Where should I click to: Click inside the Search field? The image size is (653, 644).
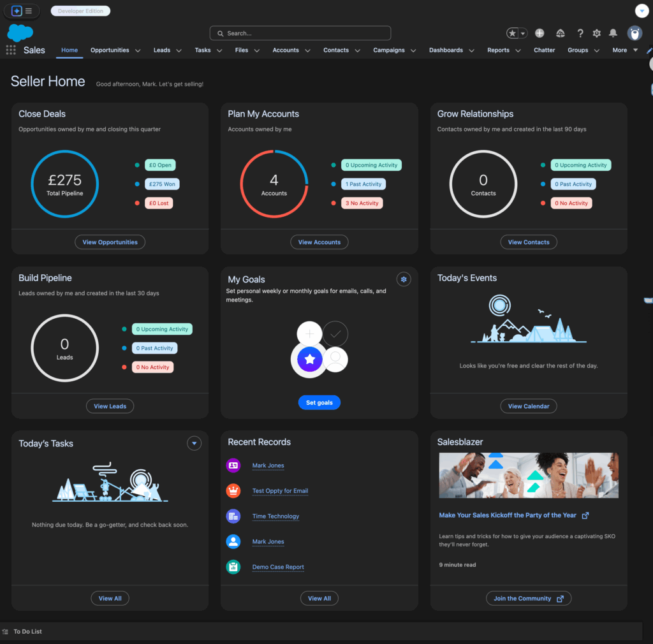point(300,33)
